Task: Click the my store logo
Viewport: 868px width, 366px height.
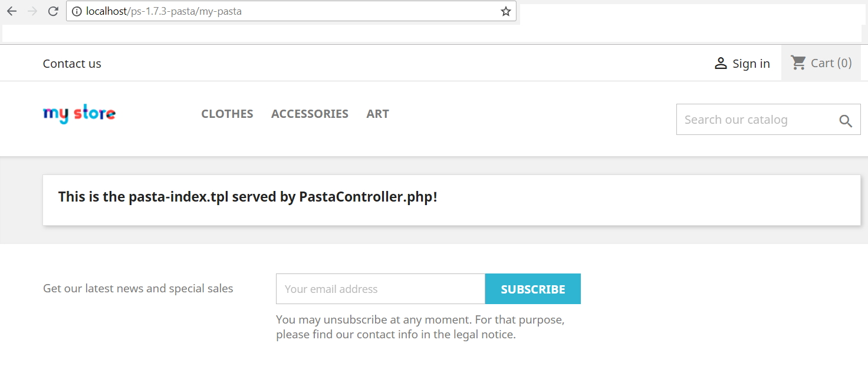Action: point(79,114)
